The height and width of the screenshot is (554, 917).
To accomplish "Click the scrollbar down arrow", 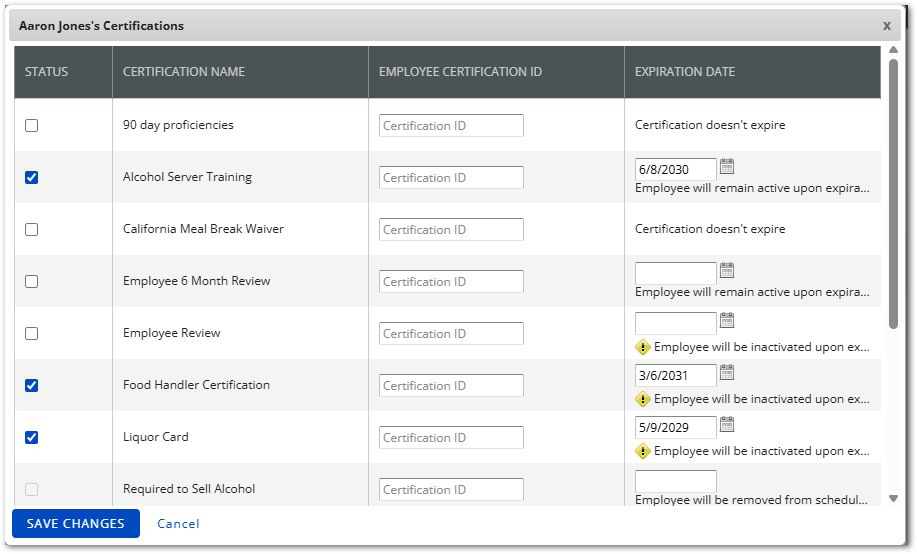I will tap(893, 498).
